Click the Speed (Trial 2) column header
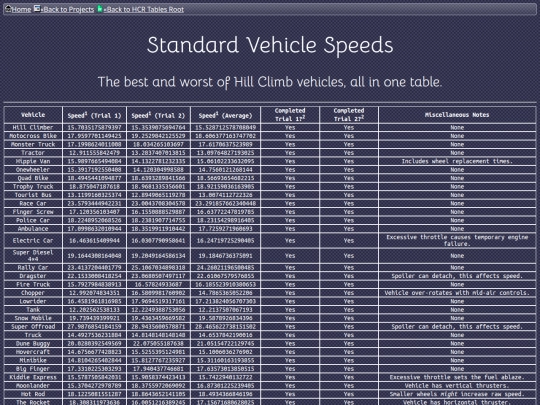Screen dimensions: 540x405 click(158, 115)
